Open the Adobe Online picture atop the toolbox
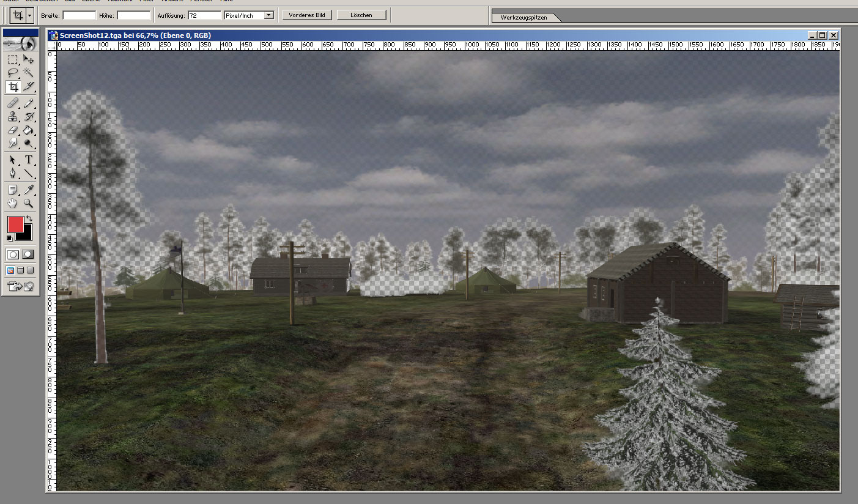The height and width of the screenshot is (504, 858). point(20,43)
